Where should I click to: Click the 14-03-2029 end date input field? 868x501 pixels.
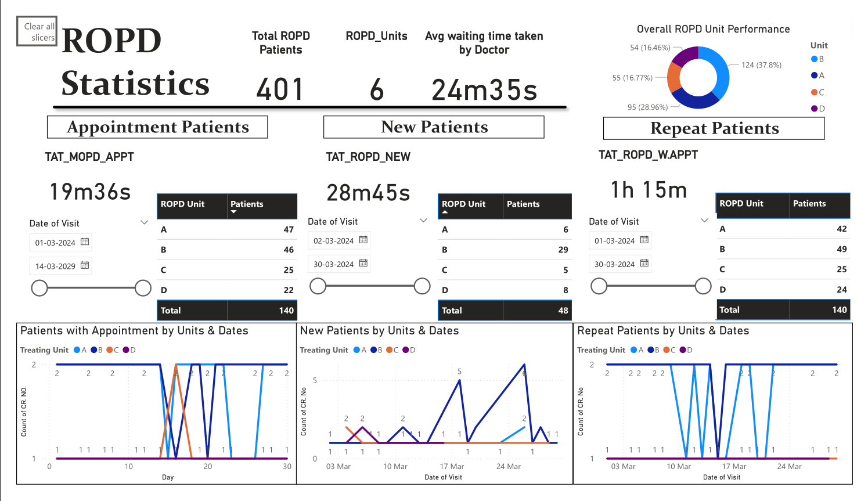pyautogui.click(x=55, y=266)
